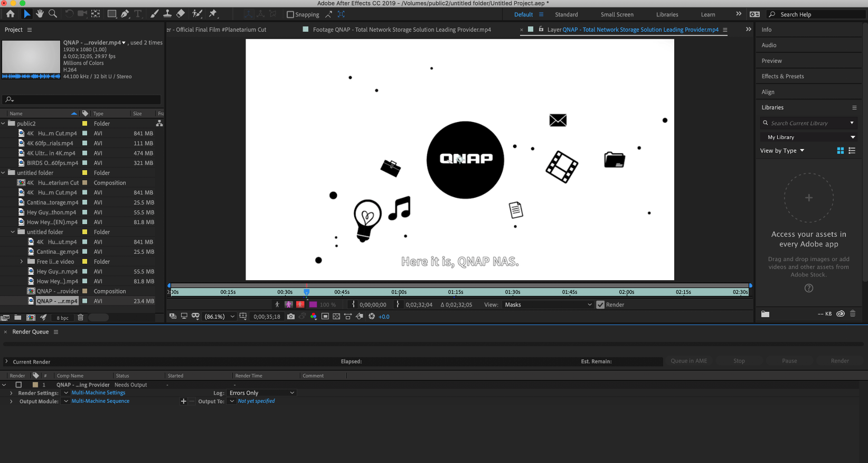Expand the Render Settings row
This screenshot has width=868, height=463.
coord(11,393)
